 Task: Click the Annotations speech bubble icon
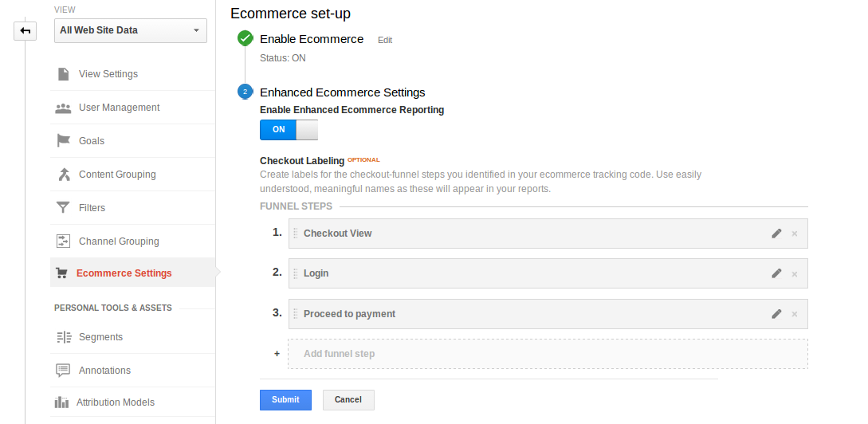coord(63,371)
